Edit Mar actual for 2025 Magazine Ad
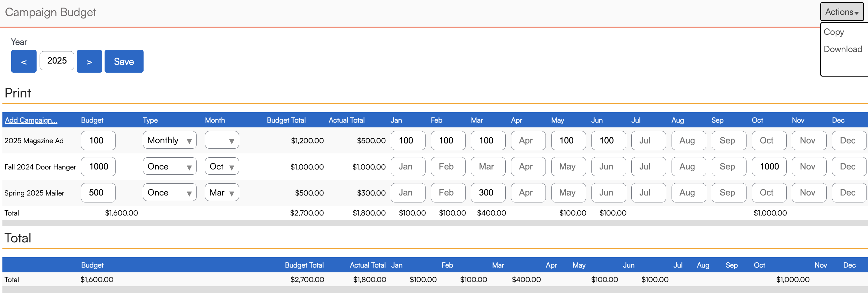 pos(488,140)
